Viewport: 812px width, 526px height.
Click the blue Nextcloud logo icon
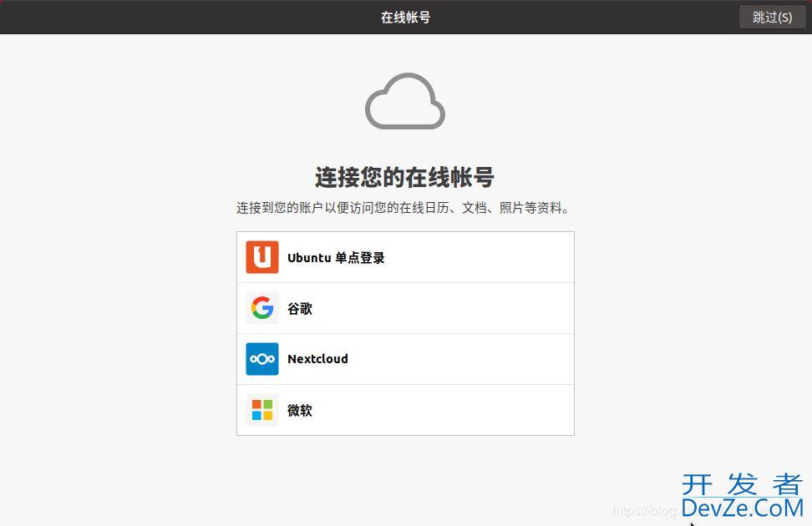tap(262, 359)
